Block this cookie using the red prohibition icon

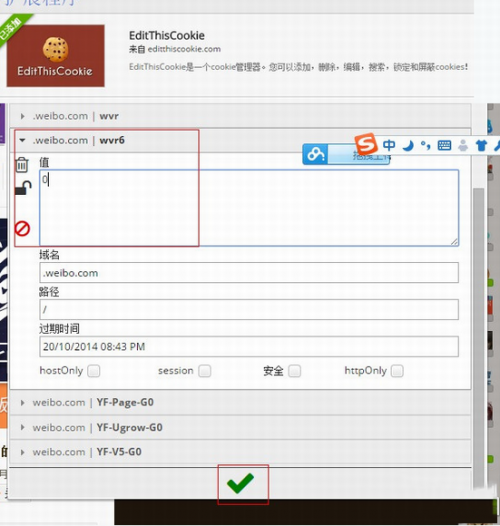click(22, 229)
